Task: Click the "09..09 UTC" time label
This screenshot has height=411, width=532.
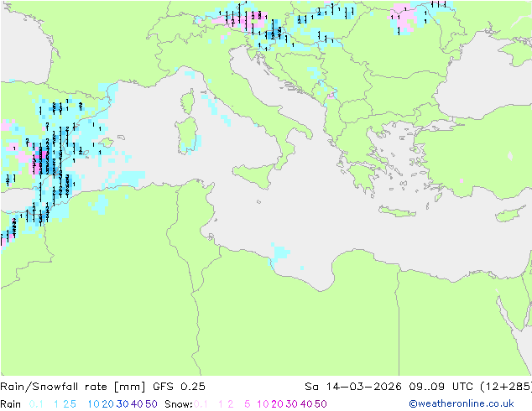Action: 441,387
